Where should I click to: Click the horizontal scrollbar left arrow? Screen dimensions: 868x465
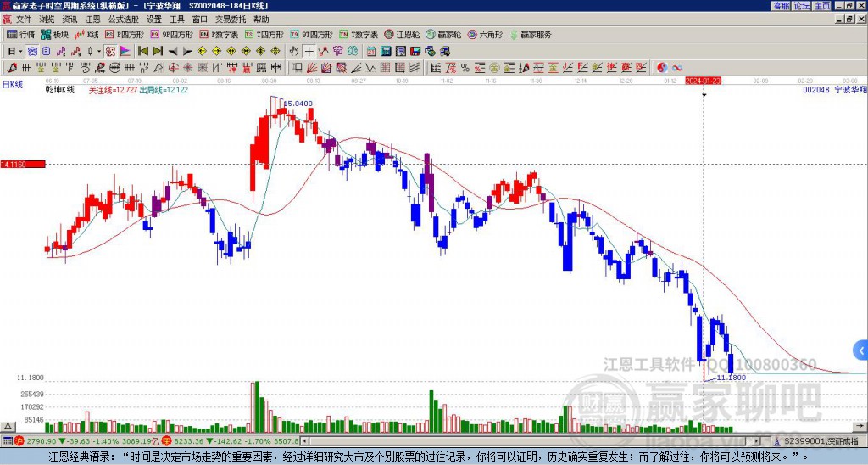click(304, 441)
